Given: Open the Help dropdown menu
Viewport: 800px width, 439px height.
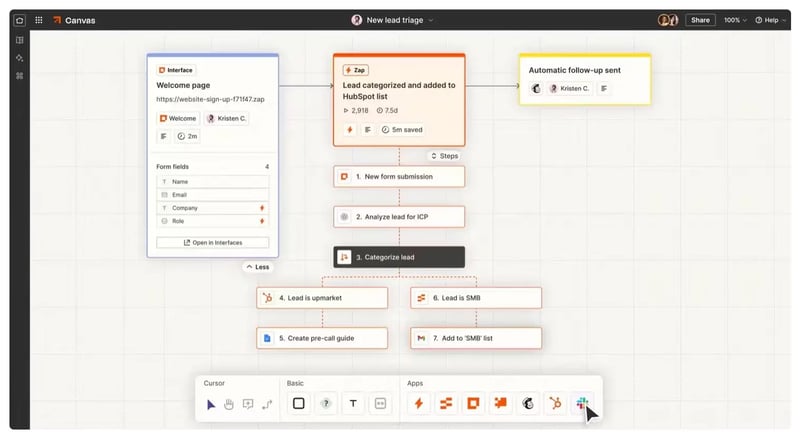Looking at the screenshot, I should [770, 20].
